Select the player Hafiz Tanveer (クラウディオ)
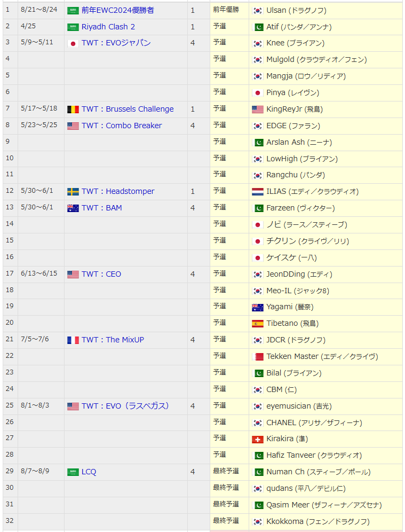The image size is (405, 532). click(x=314, y=455)
